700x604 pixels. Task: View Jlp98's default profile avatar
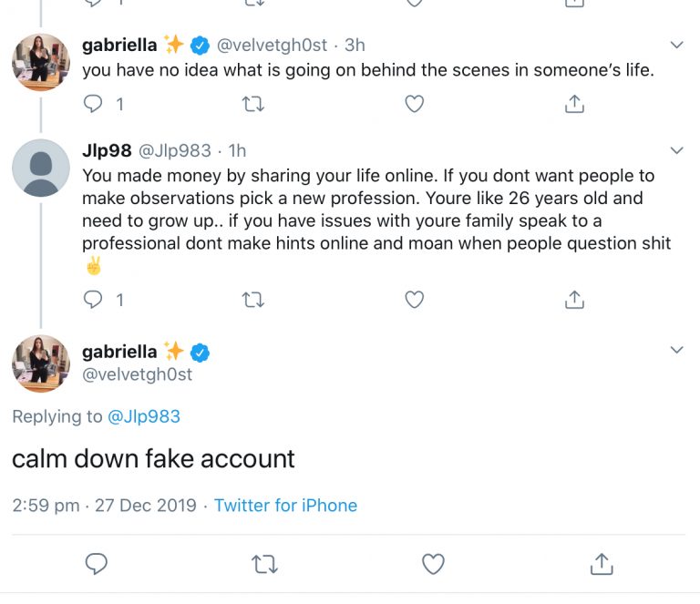coord(41,168)
